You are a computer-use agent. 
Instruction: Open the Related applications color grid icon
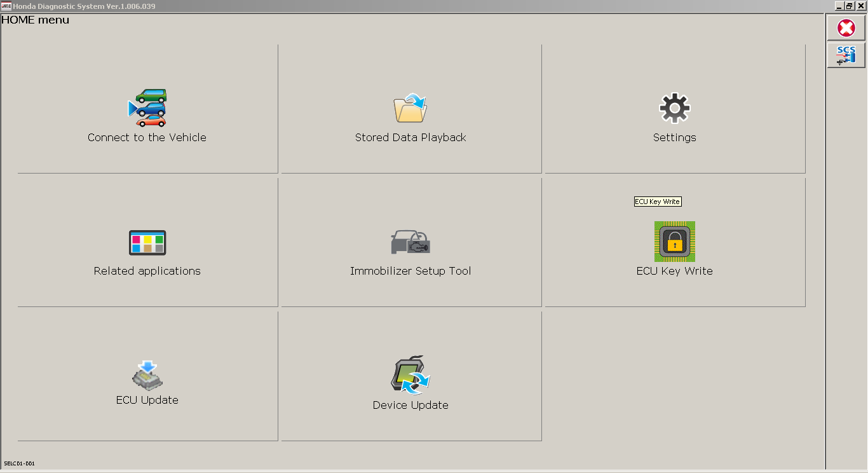click(147, 243)
